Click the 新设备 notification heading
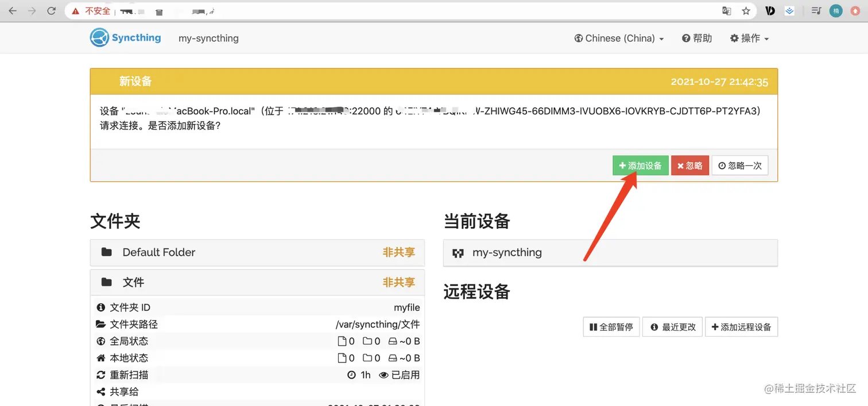The width and height of the screenshot is (868, 406). tap(135, 81)
